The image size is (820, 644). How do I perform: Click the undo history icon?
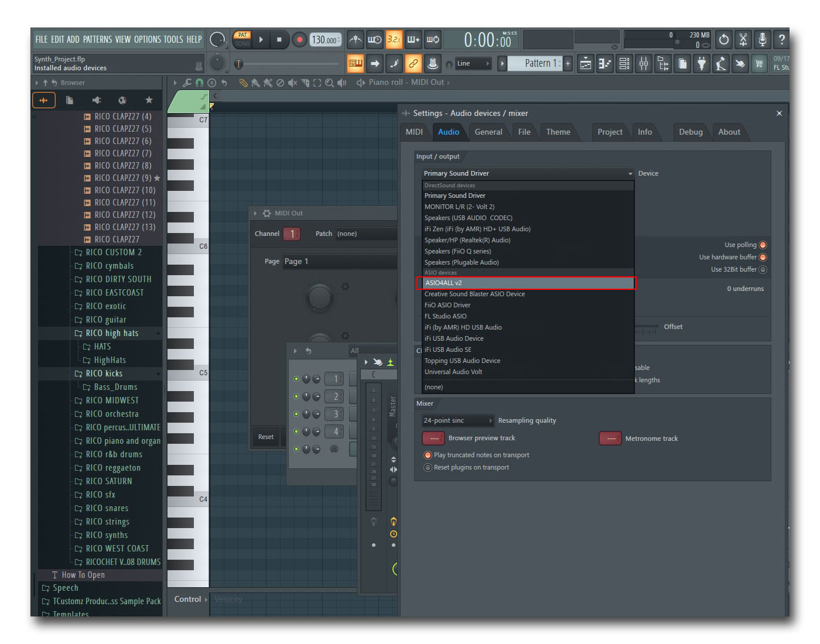coord(724,39)
